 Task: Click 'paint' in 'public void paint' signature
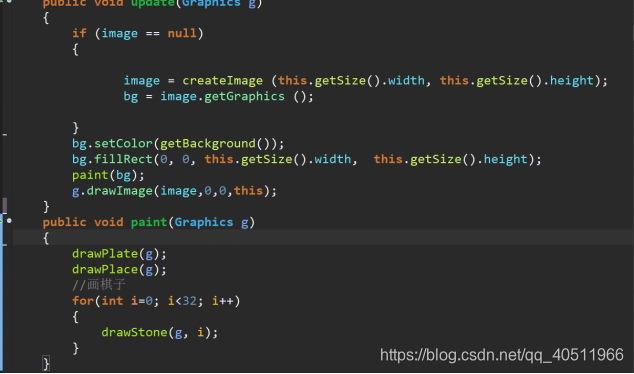(149, 222)
